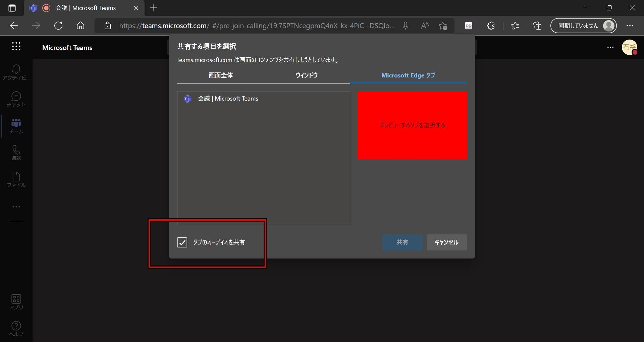
Task: Open the ellipsis menu in Teams header
Action: coord(610,48)
